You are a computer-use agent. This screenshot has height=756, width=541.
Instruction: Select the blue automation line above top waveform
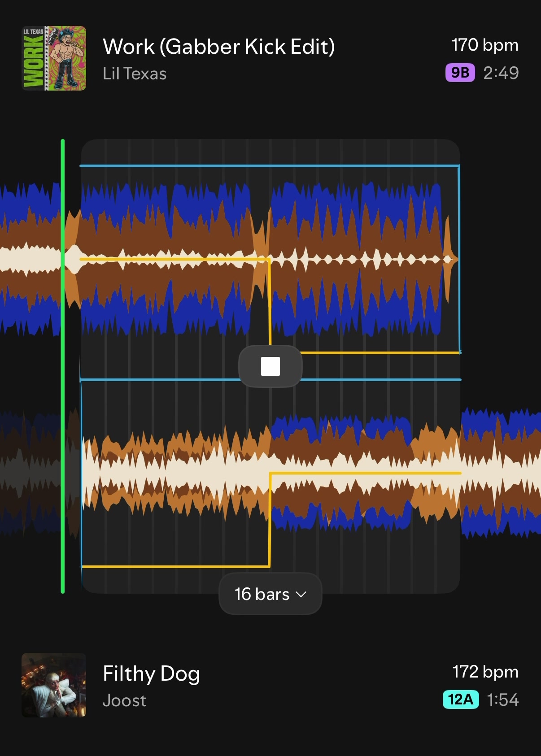click(x=269, y=166)
